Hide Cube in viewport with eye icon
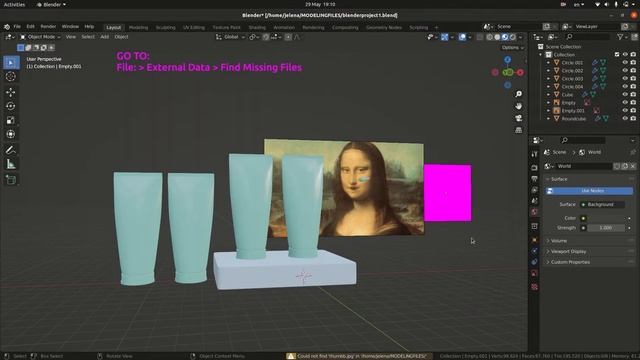Image resolution: width=640 pixels, height=360 pixels. [x=625, y=95]
